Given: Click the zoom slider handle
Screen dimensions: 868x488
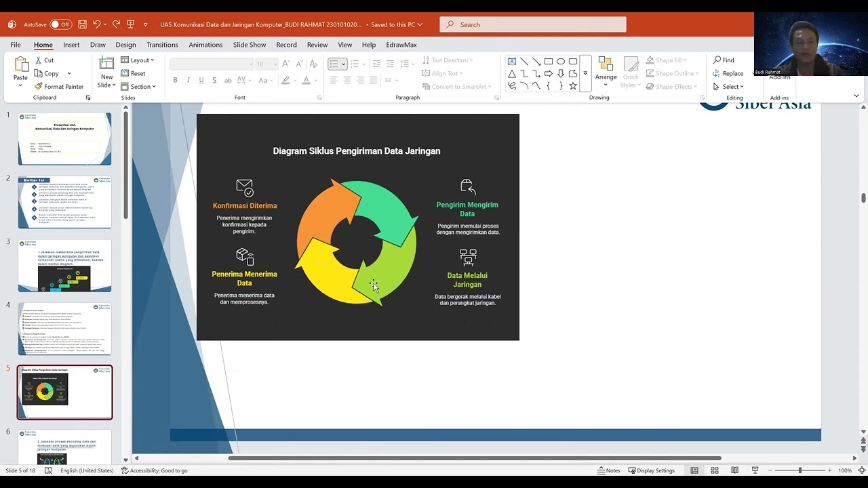Looking at the screenshot, I should click(x=800, y=470).
